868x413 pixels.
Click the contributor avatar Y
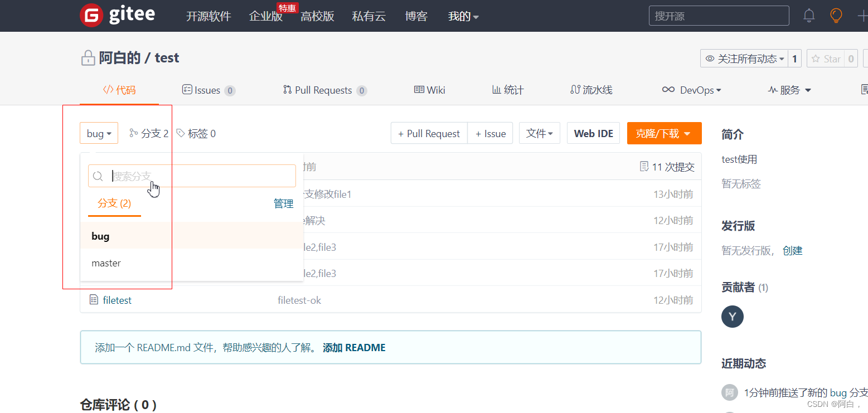(x=733, y=317)
